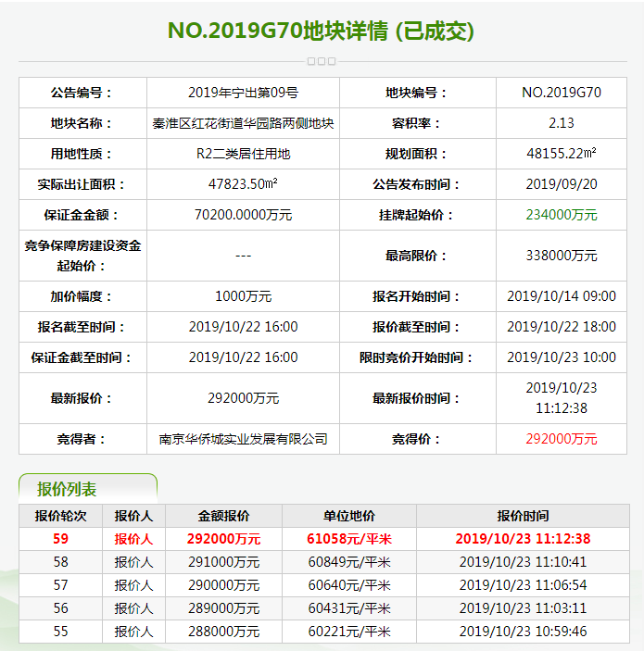Click the 地块编号 value NO.2019G70 in the table
Image resolution: width=644 pixels, height=651 pixels.
point(562,93)
